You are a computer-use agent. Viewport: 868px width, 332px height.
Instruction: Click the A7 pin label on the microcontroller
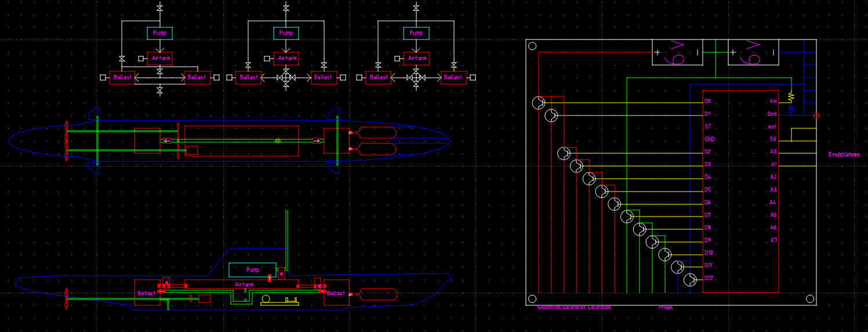773,240
